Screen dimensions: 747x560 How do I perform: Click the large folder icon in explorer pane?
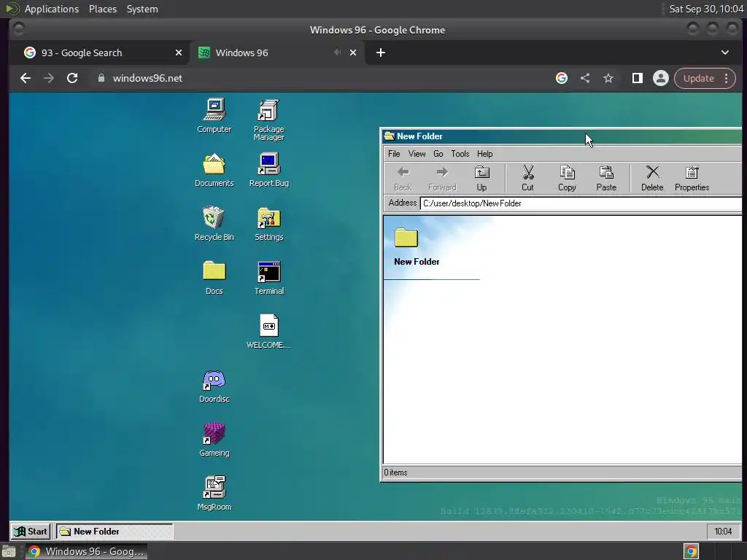point(406,238)
